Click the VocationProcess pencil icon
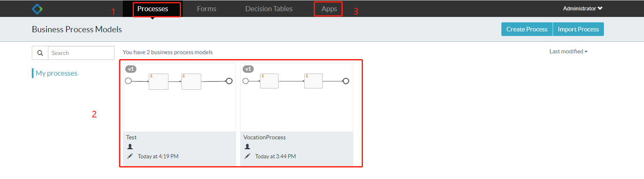Image resolution: width=644 pixels, height=179 pixels. (248, 156)
